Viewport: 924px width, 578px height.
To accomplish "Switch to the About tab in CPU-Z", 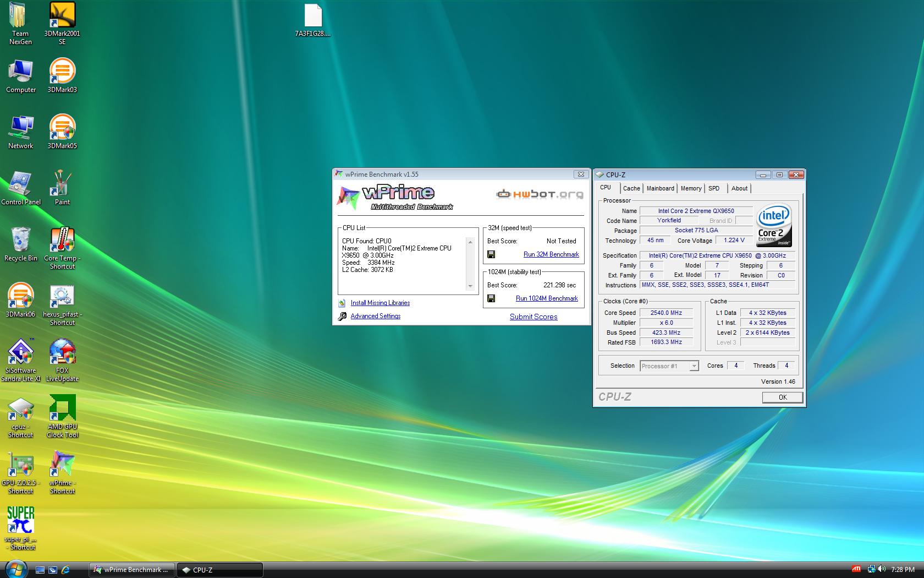I will click(x=739, y=188).
